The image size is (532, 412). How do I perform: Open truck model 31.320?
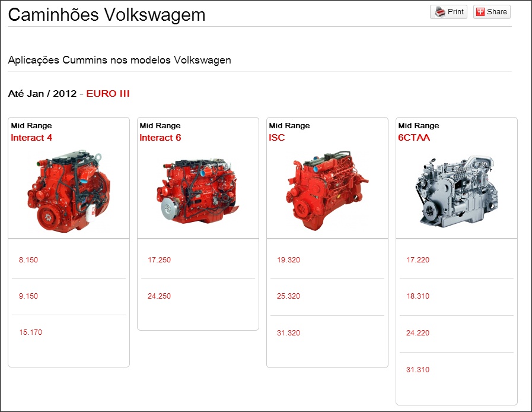pos(288,333)
